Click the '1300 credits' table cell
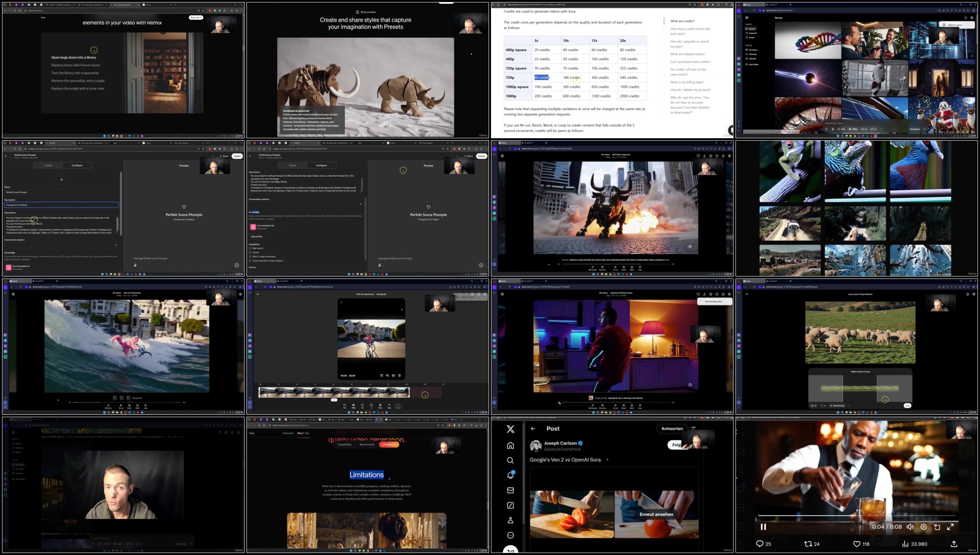The image size is (980, 555). 603,96
